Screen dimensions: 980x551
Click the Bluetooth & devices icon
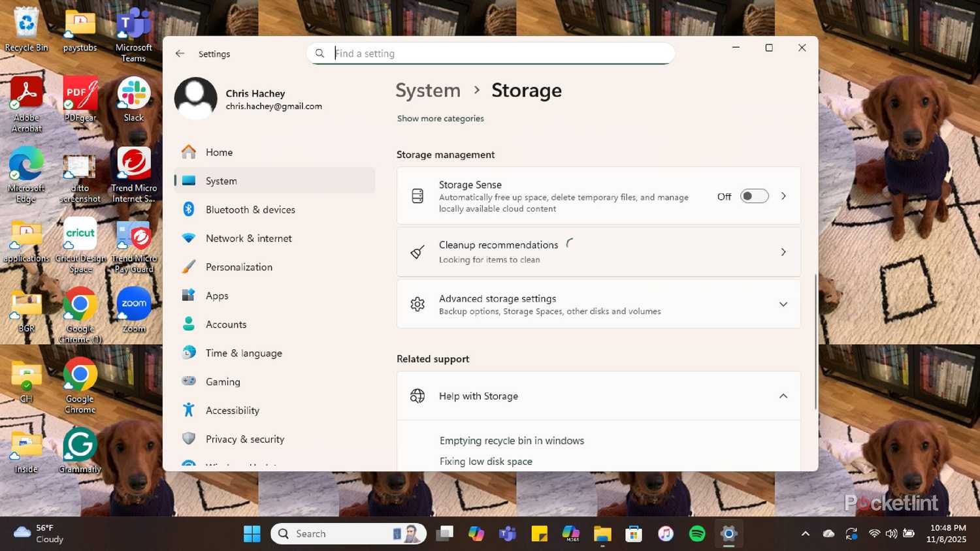pos(189,210)
